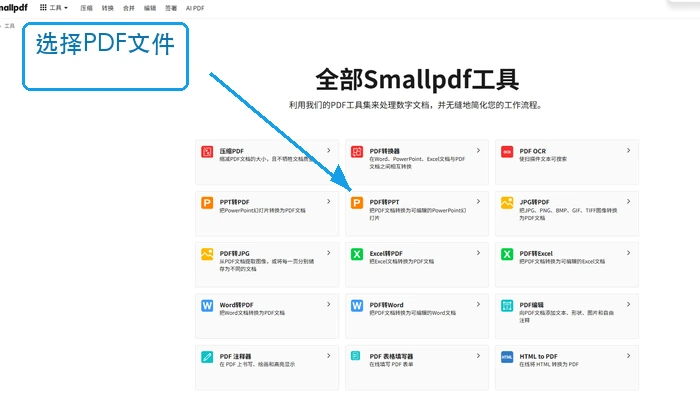Click the yellow JPG转PDF image icon
Viewport: 700px width, 395px height.
pos(507,203)
